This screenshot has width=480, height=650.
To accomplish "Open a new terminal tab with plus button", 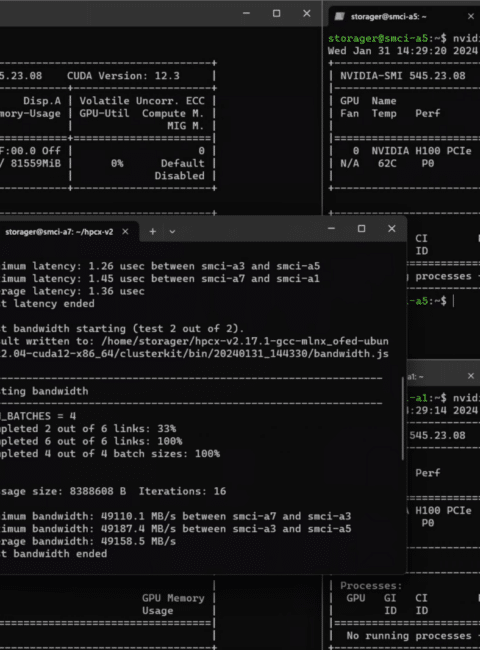I will pyautogui.click(x=153, y=232).
